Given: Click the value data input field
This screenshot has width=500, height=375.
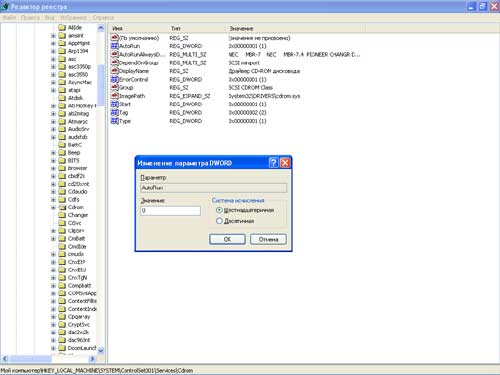Looking at the screenshot, I should pyautogui.click(x=170, y=211).
